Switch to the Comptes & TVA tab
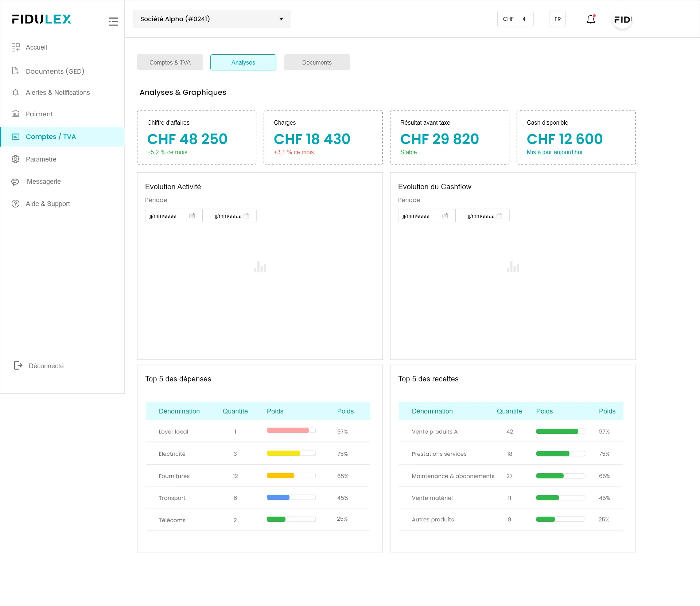Image resolution: width=700 pixels, height=606 pixels. [x=170, y=62]
